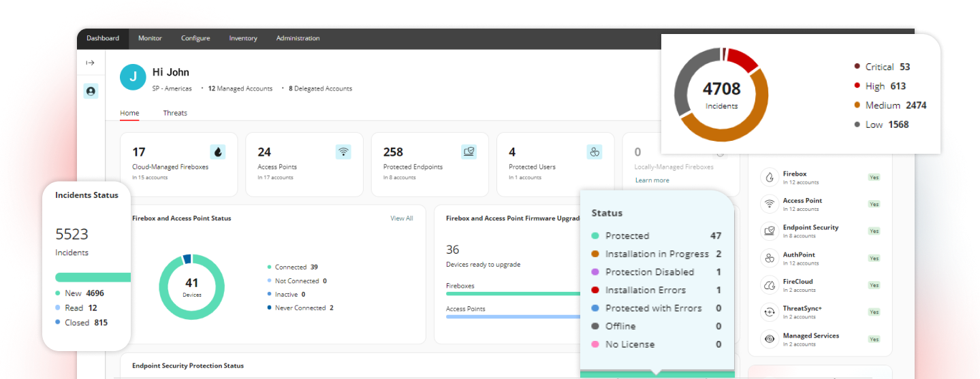980x379 pixels.
Task: Open the Dashboard menu tab
Action: 103,38
